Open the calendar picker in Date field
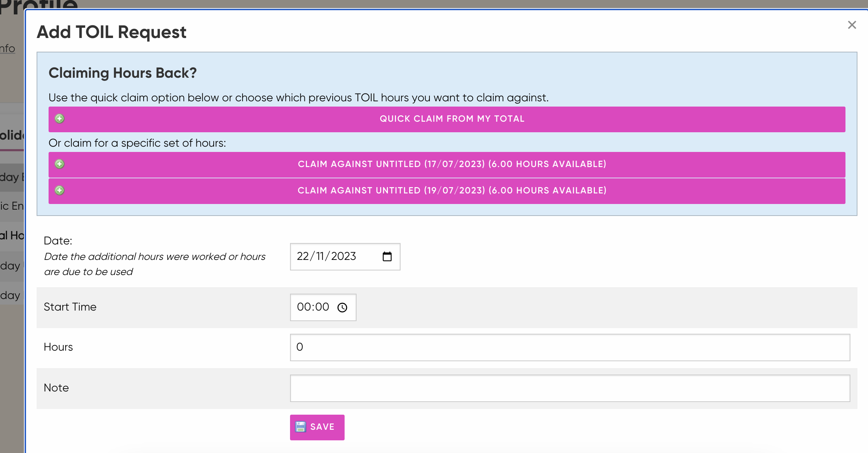The image size is (868, 453). click(x=387, y=256)
